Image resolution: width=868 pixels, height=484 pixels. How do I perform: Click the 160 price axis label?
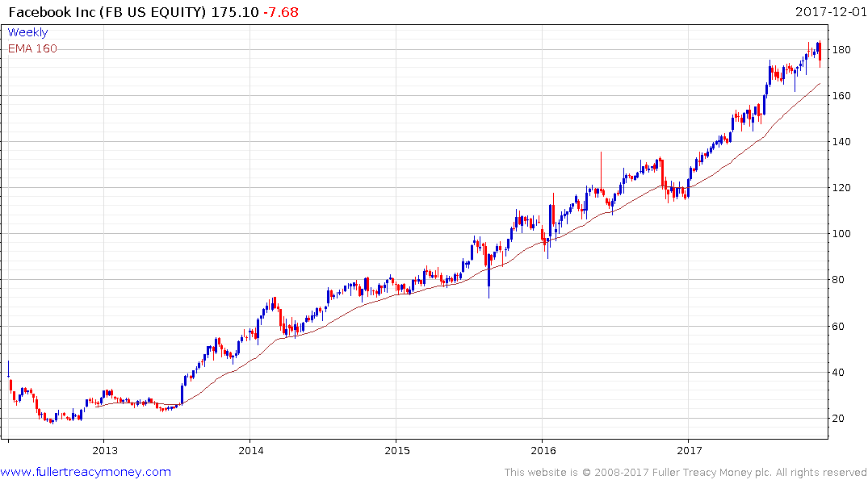pos(841,96)
